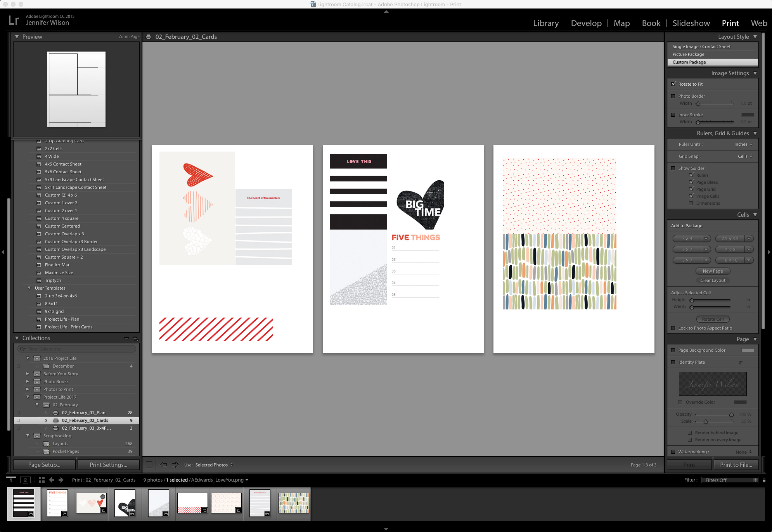The height and width of the screenshot is (532, 772).
Task: Disable the Rotate to Fit checkbox
Action: pyautogui.click(x=673, y=84)
